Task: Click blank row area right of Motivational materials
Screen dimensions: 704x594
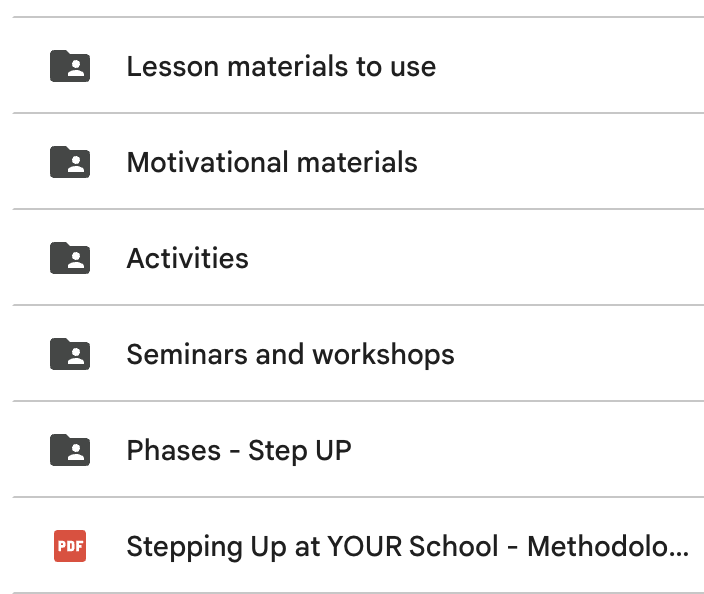Action: click(x=561, y=162)
